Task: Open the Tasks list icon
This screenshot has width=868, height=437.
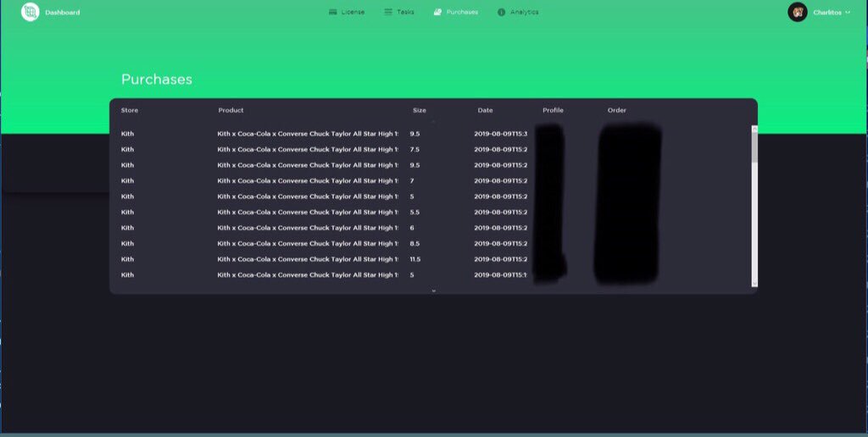Action: (x=388, y=12)
